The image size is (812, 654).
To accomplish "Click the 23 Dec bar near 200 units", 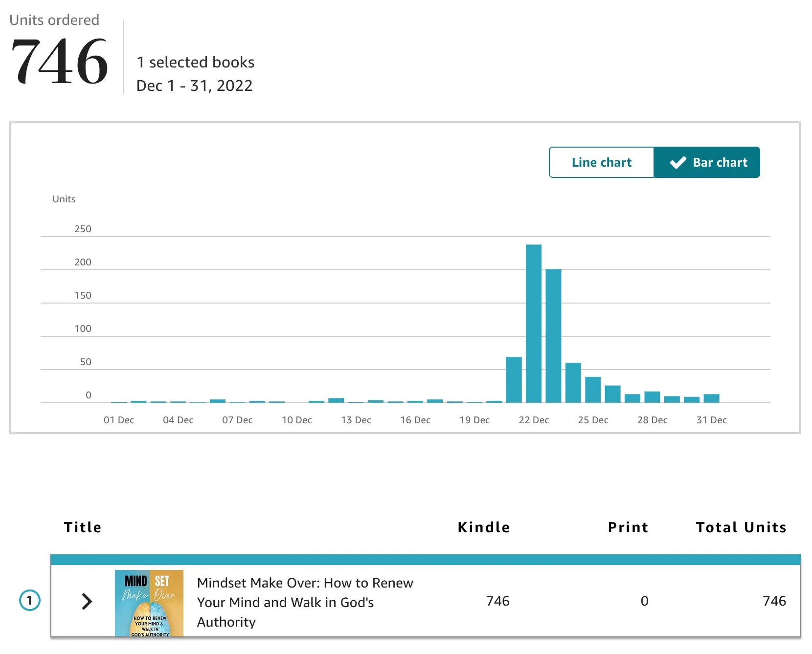I will click(x=553, y=336).
